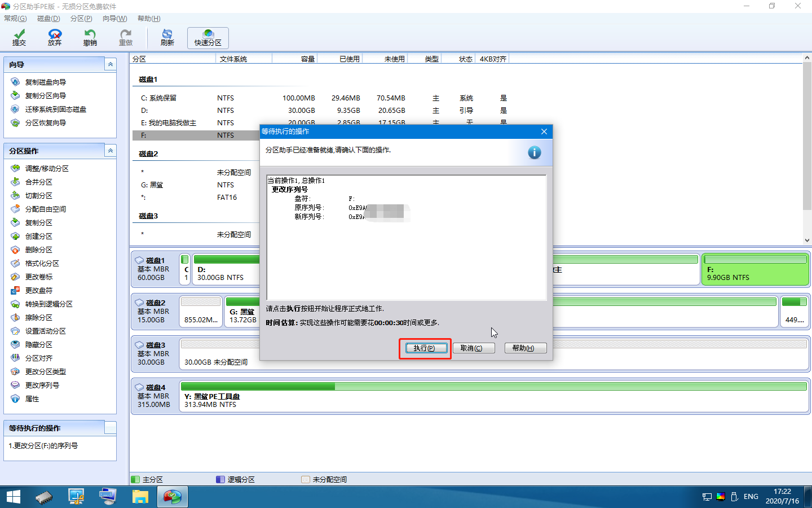This screenshot has width=812, height=508.
Task: Select the 磁盘1 基本 MBR disk block
Action: pos(155,269)
